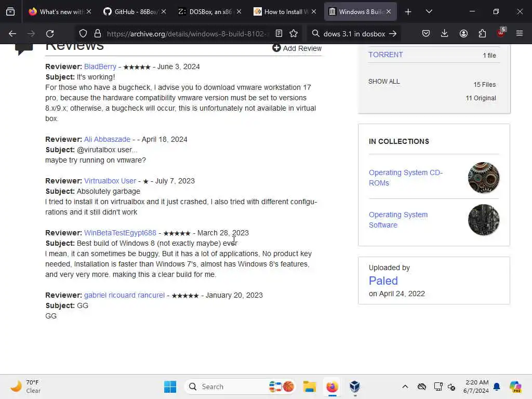
Task: Open reviewer Virtrualbox User profile
Action: pyautogui.click(x=110, y=181)
